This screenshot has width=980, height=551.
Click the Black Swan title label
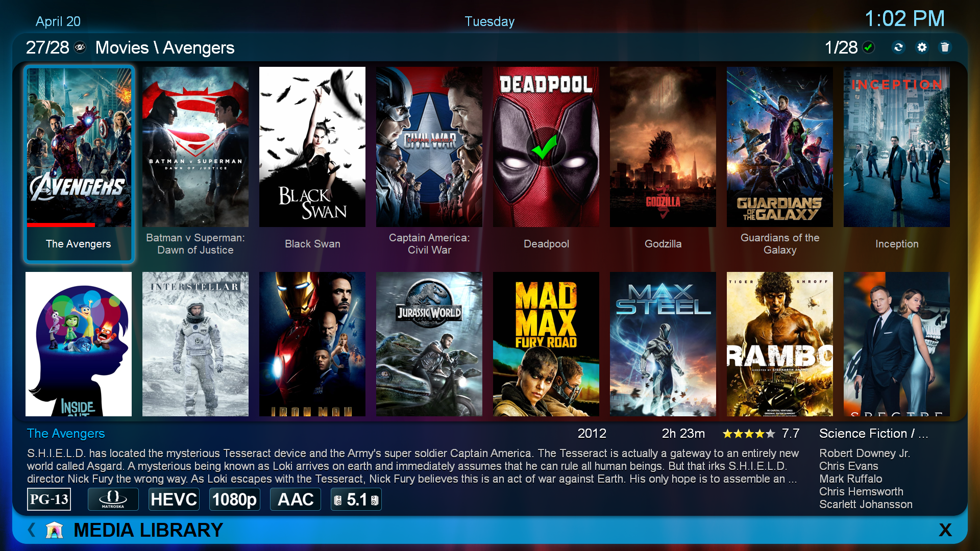point(312,244)
